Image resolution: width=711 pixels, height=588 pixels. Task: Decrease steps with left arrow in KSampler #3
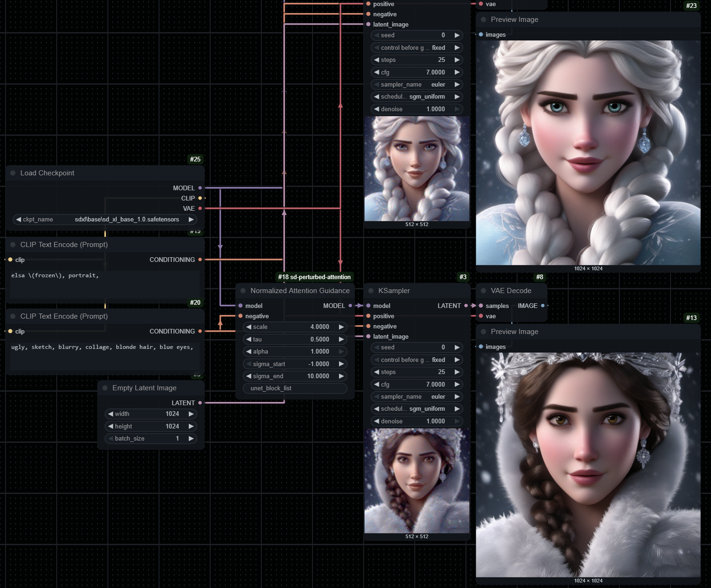click(377, 372)
